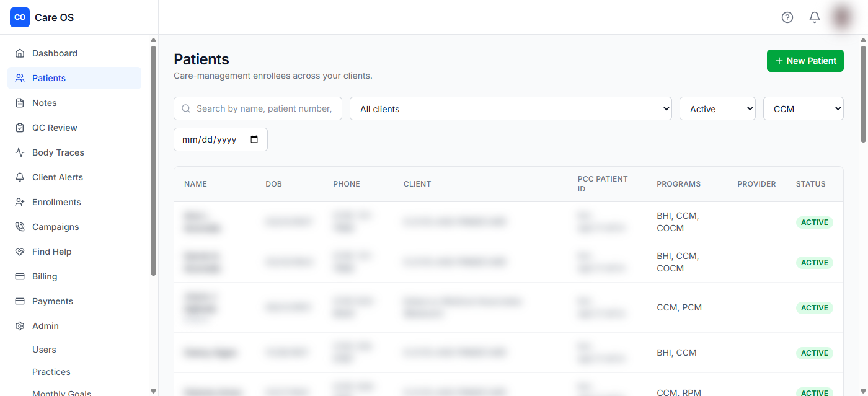Click the Campaigns phone icon
Viewport: 868px width, 396px height.
pos(20,227)
